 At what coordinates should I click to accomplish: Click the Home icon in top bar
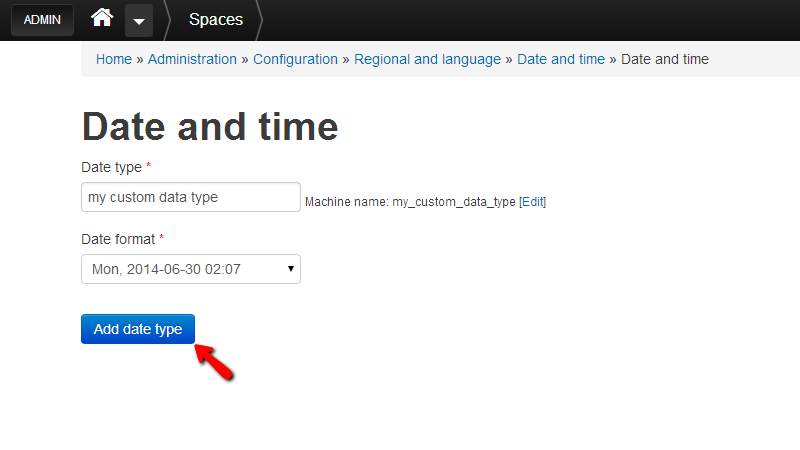tap(102, 18)
